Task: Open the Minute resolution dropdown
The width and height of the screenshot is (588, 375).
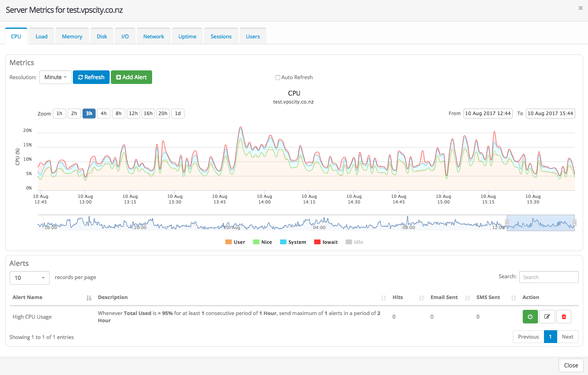Action: [55, 77]
